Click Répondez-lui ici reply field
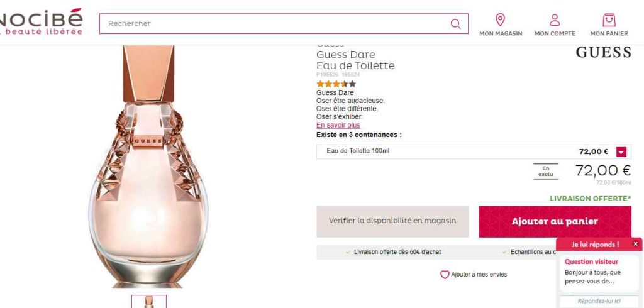Image resolution: width=644 pixels, height=308 pixels. tap(599, 301)
